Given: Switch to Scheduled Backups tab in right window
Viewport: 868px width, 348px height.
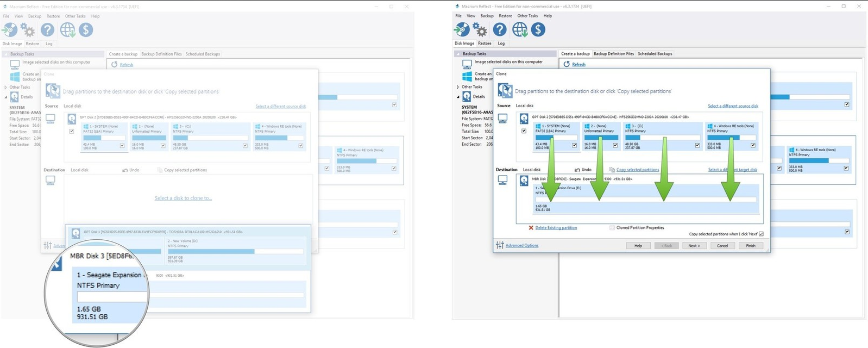Looking at the screenshot, I should coord(655,54).
